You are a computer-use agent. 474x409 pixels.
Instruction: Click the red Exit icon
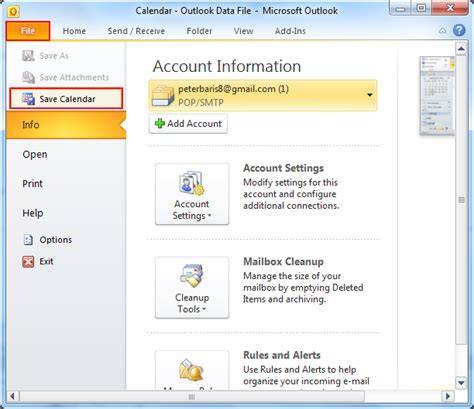[28, 262]
